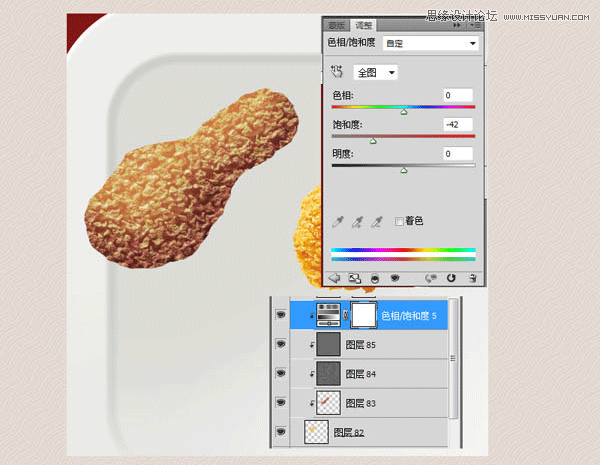This screenshot has height=465, width=600.
Task: Select layer name 图层 84
Action: click(360, 374)
